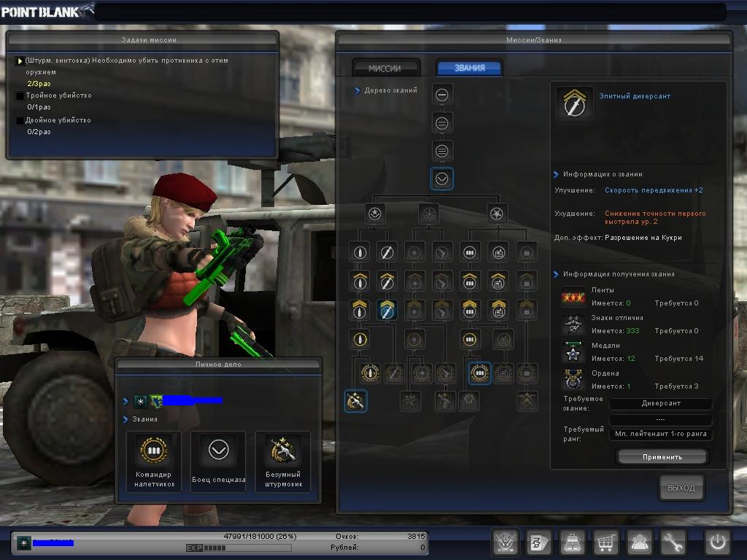
Task: Toggle the Двойное убийство task checkbox
Action: pos(20,121)
